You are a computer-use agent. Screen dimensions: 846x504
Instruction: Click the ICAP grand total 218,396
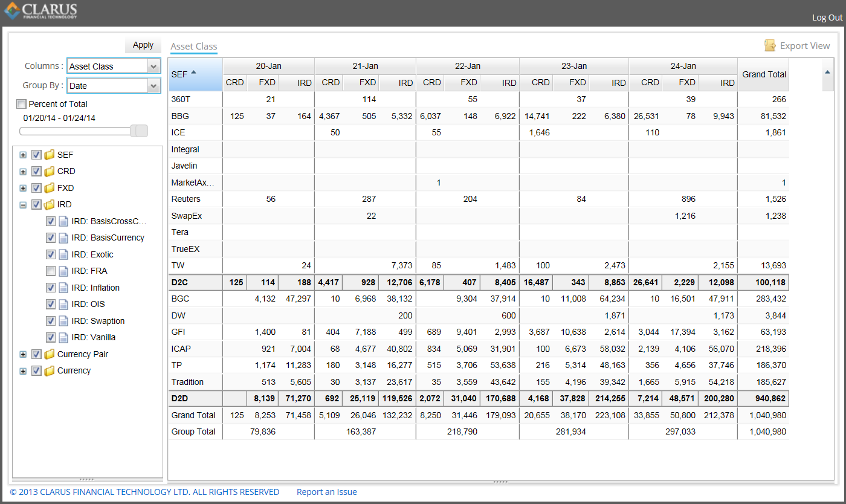pos(770,349)
